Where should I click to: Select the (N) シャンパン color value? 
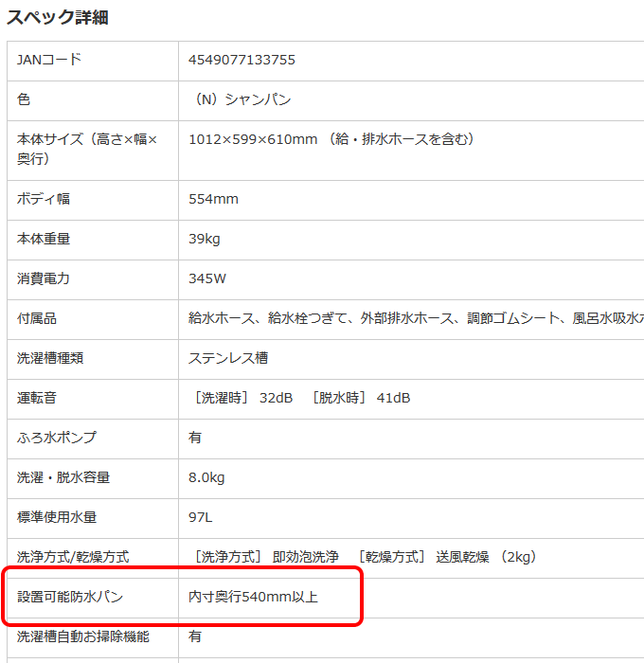tap(241, 99)
